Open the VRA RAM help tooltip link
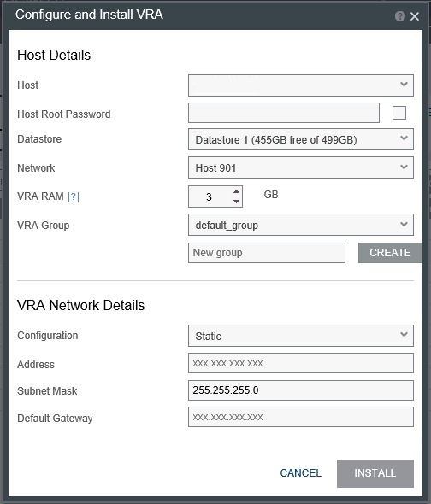The width and height of the screenshot is (431, 504). [x=74, y=196]
